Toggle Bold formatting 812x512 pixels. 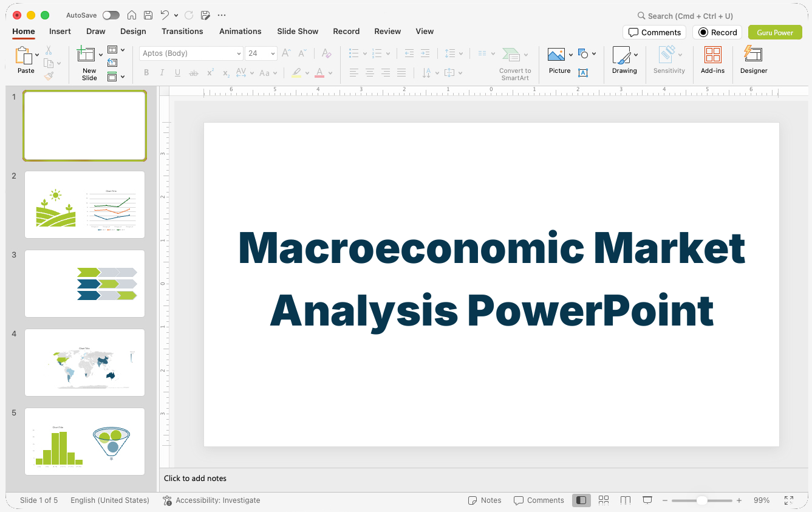(146, 73)
